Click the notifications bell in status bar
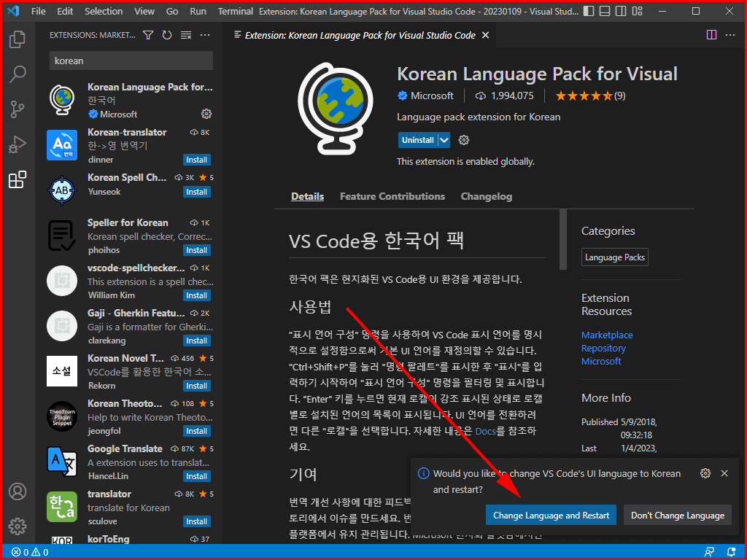 click(731, 553)
